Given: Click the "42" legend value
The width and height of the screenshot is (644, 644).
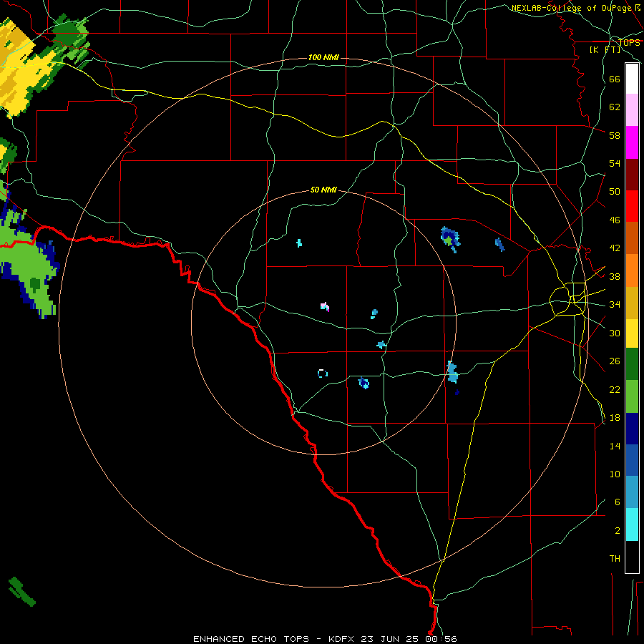Looking at the screenshot, I should point(615,248).
